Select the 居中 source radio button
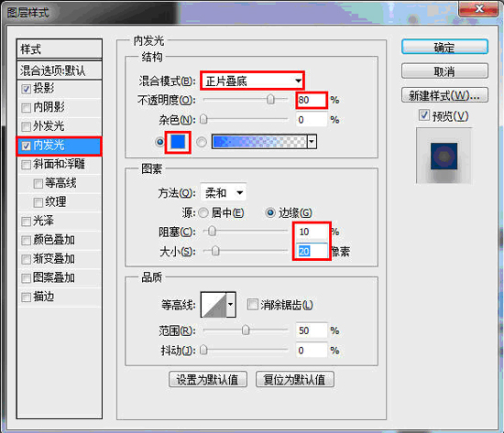This screenshot has height=433, width=504. tap(203, 212)
